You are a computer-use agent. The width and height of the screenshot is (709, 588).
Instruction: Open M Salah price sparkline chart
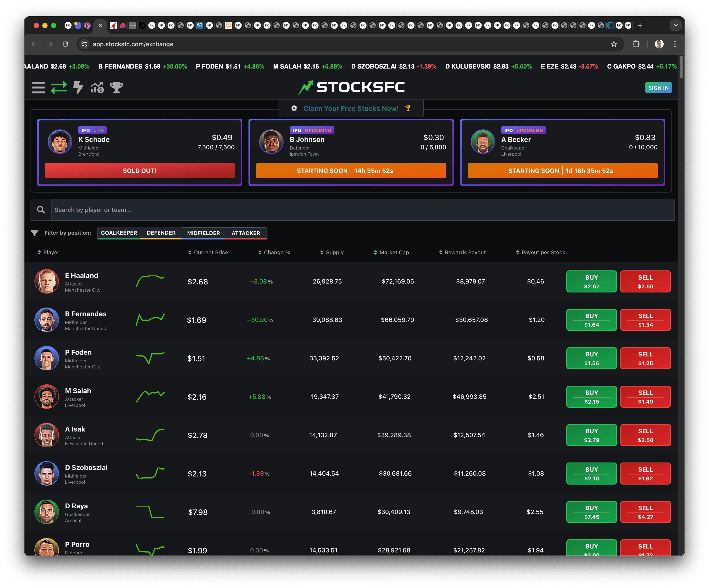[x=150, y=397]
